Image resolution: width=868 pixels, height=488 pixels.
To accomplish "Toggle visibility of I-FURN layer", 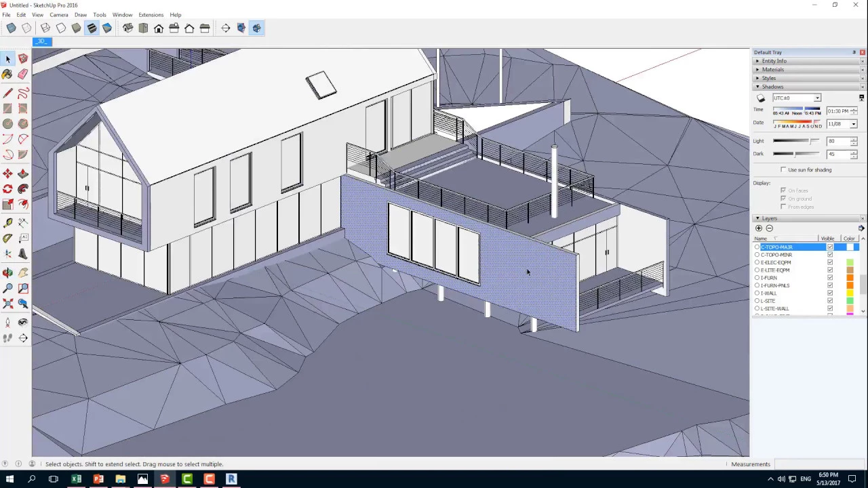I will click(x=830, y=278).
